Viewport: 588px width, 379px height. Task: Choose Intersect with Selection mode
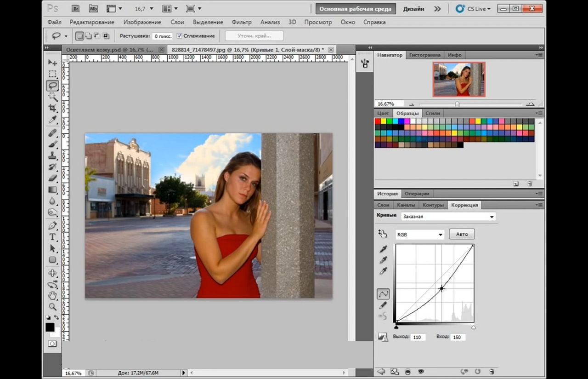(106, 36)
